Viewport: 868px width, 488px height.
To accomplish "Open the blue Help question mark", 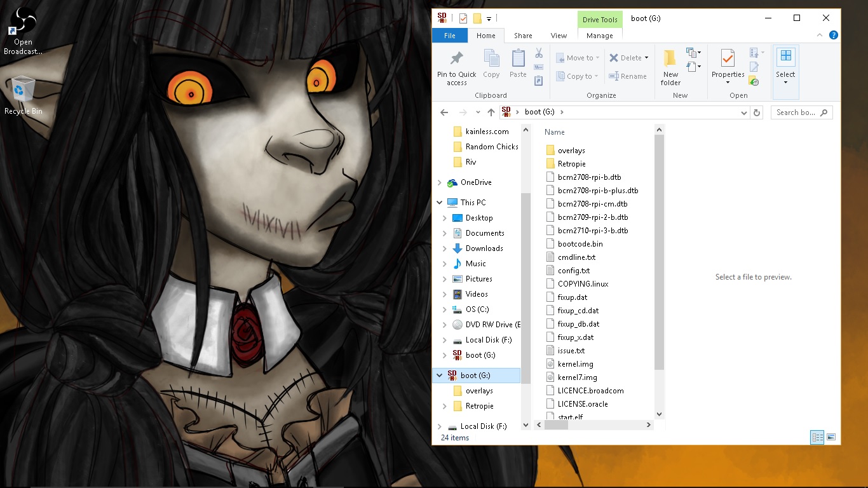I will (833, 36).
